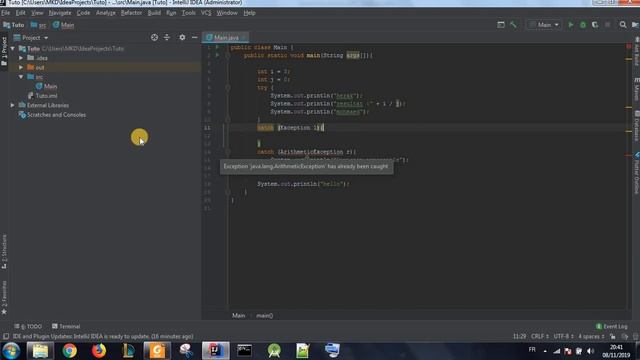Open Search Everywhere magnifier icon

623,25
